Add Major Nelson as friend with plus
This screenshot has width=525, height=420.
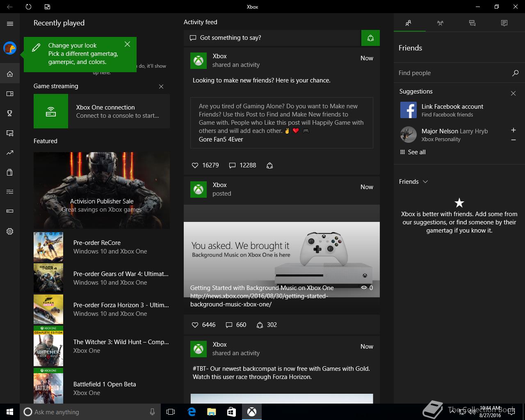(x=513, y=130)
